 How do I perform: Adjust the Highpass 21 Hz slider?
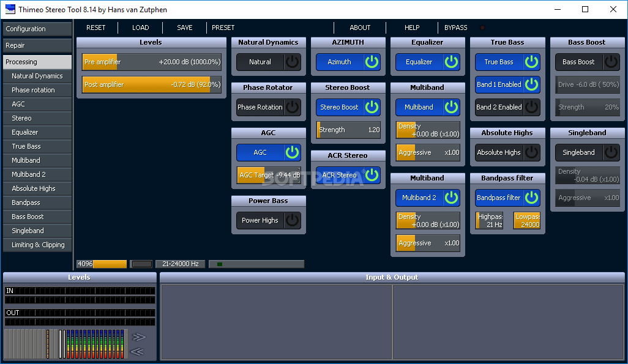point(490,221)
